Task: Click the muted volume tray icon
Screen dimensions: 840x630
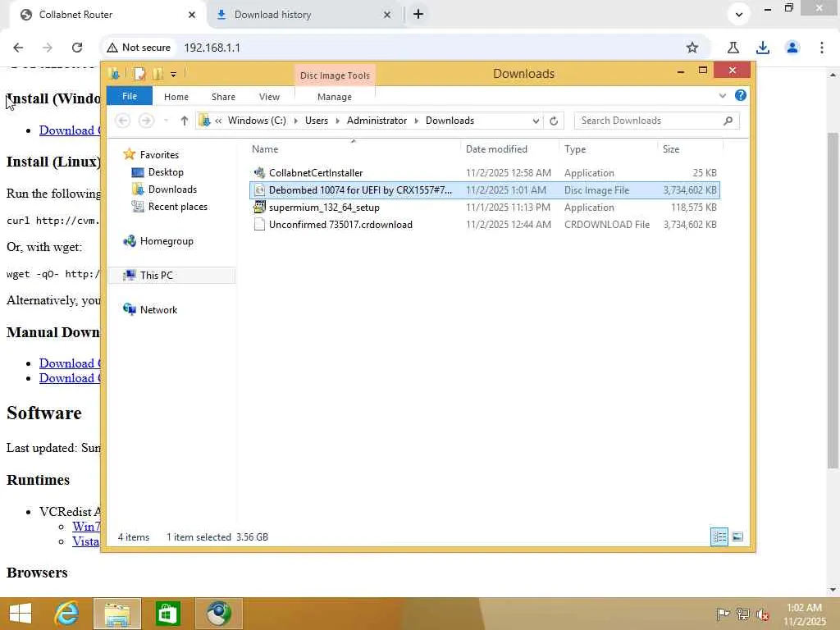Action: [x=762, y=614]
